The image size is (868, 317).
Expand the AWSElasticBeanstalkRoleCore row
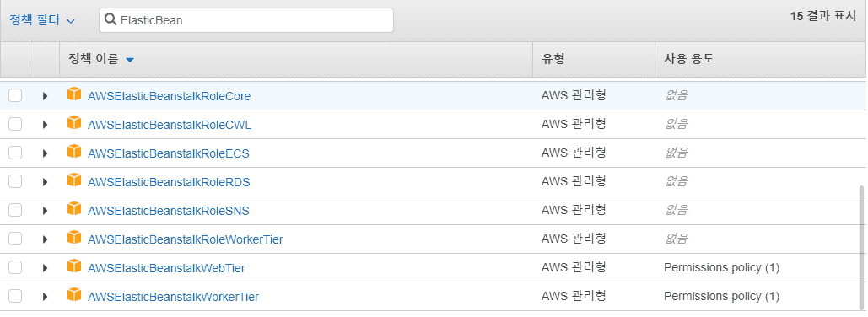(46, 96)
